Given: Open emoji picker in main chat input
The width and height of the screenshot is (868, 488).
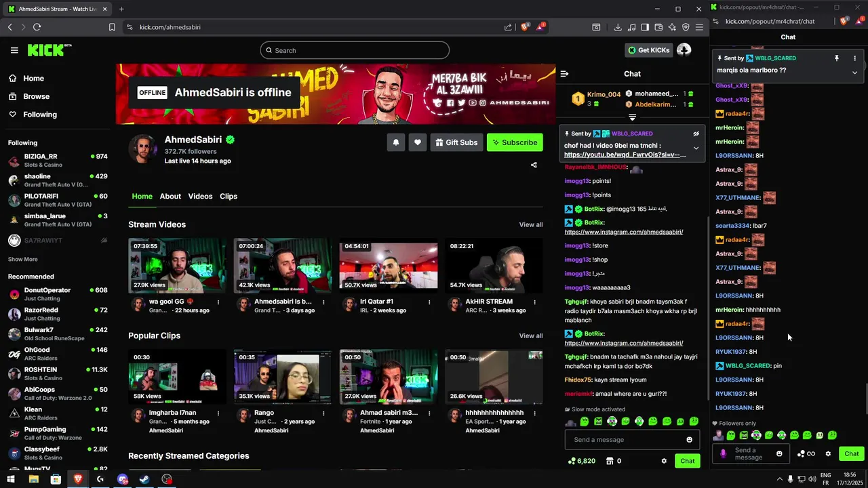Looking at the screenshot, I should coord(690,440).
